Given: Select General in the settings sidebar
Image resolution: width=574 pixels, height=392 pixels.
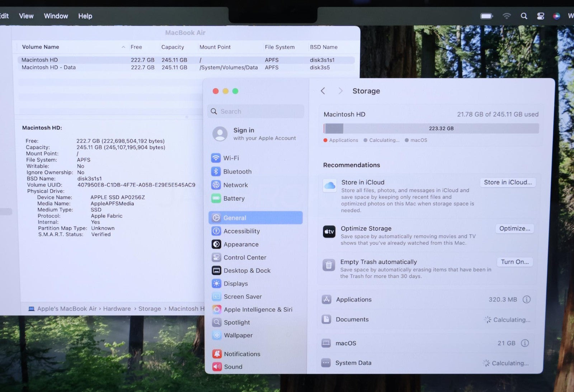Looking at the screenshot, I should coord(255,218).
